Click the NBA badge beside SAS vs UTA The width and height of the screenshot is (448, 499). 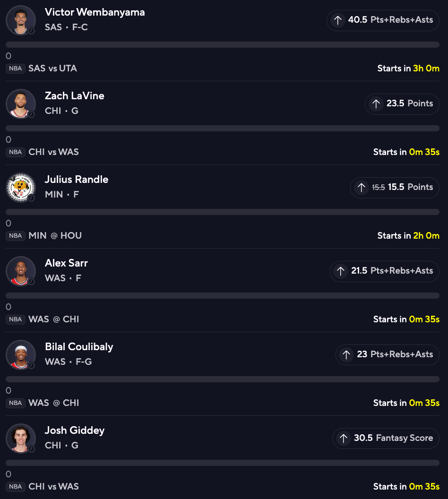click(15, 69)
